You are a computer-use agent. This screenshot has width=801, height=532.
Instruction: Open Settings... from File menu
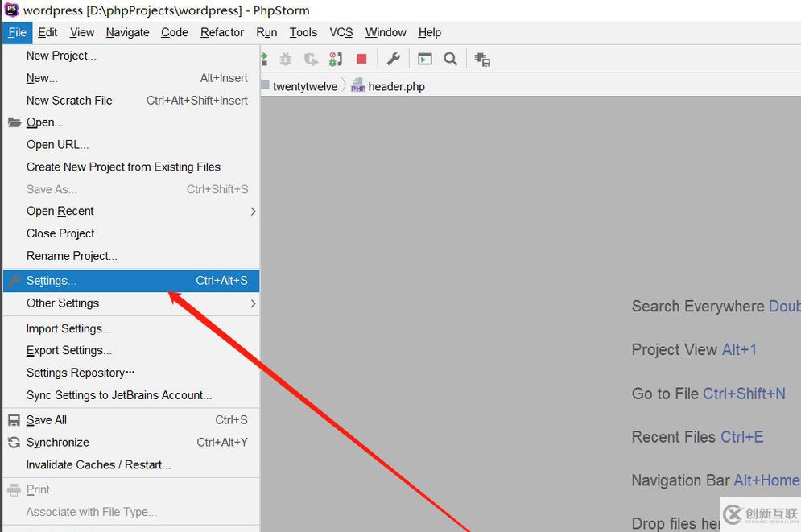[131, 281]
